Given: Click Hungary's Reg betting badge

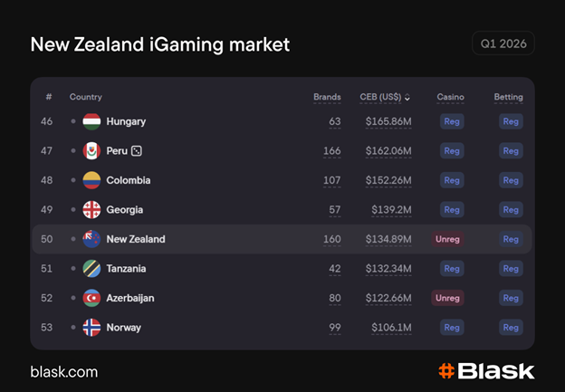Looking at the screenshot, I should pos(511,121).
